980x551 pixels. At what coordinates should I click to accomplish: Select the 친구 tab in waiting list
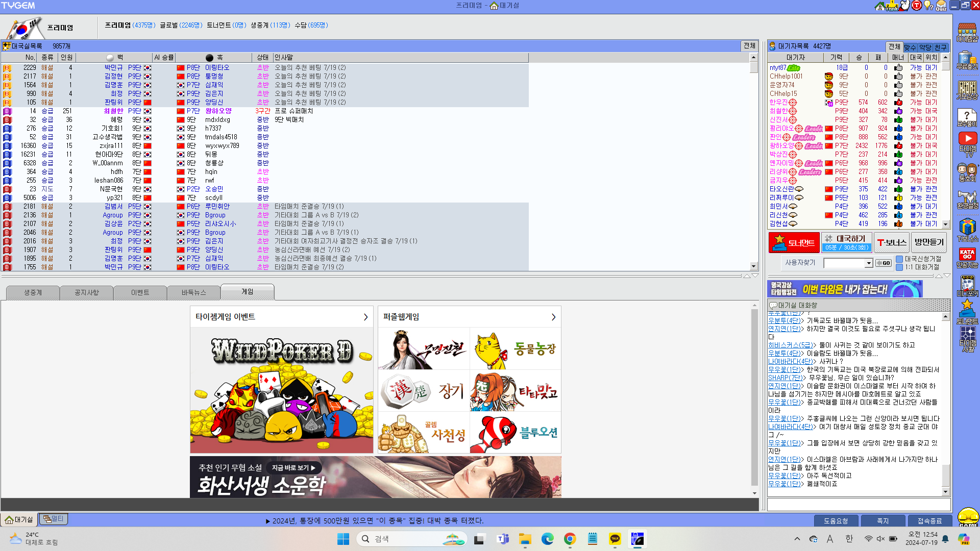941,47
